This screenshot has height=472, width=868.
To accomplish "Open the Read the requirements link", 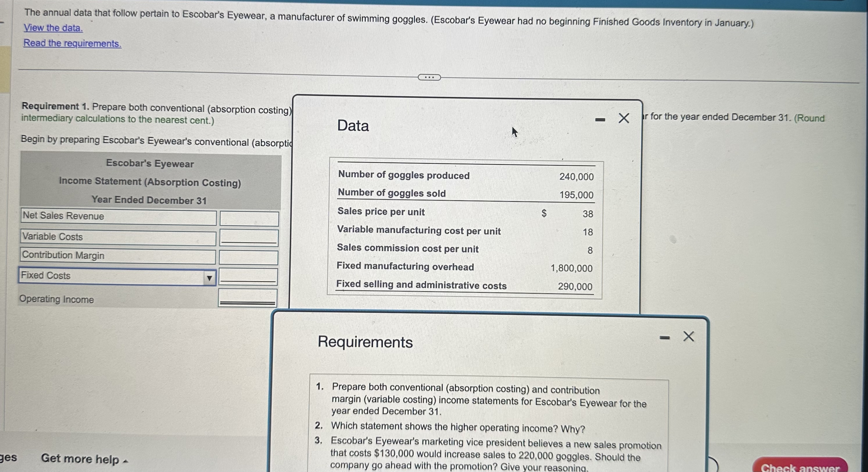I will coord(72,44).
